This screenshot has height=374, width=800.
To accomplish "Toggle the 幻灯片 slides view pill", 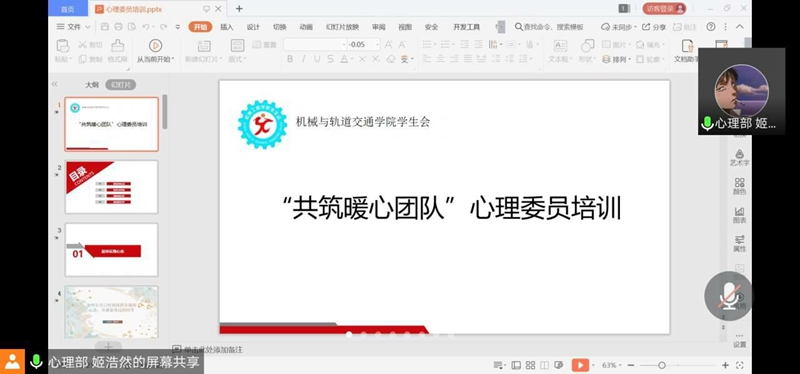I will coord(120,85).
